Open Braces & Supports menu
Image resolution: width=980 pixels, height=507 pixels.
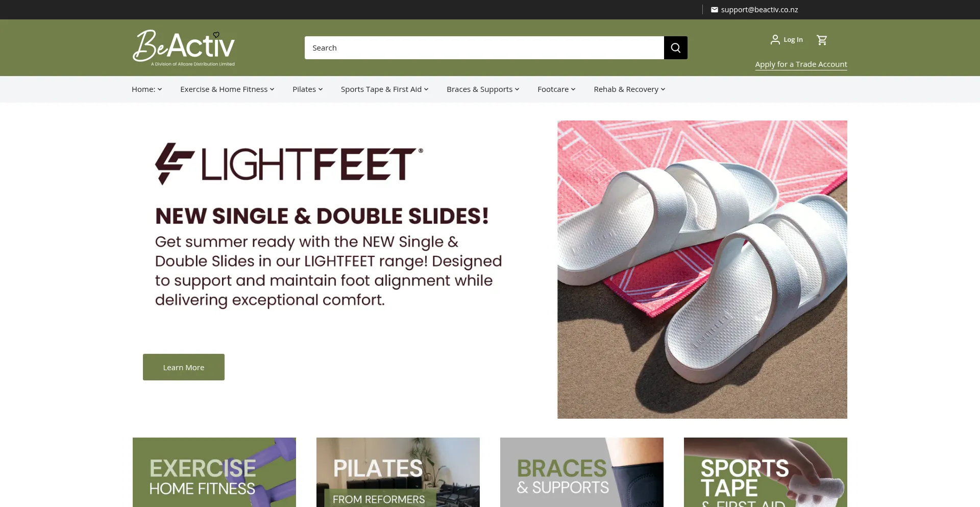(483, 89)
